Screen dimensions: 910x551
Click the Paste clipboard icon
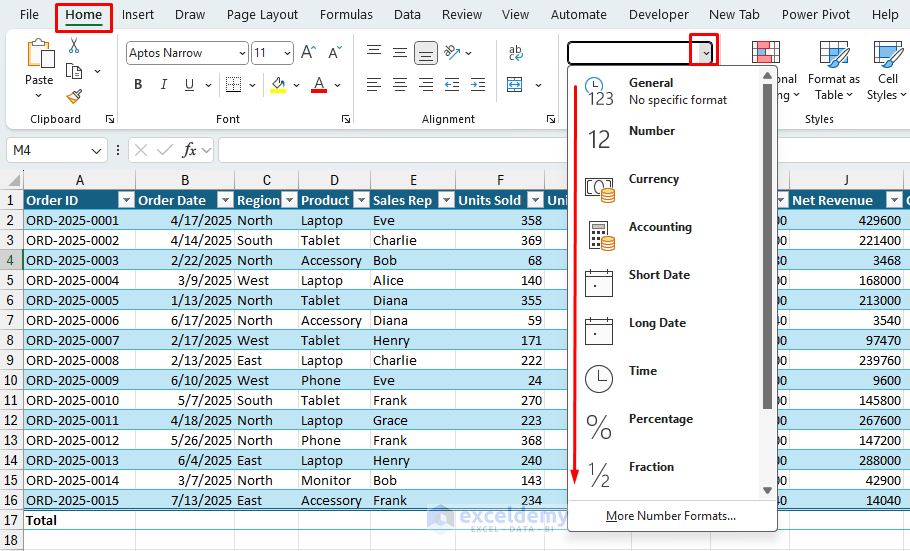[x=40, y=53]
